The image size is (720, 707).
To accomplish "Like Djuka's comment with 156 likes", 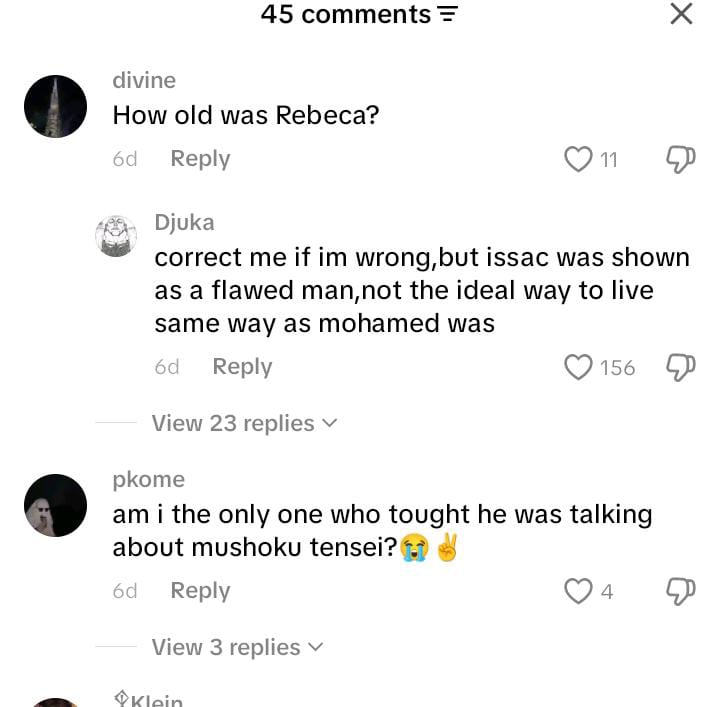I will 578,367.
